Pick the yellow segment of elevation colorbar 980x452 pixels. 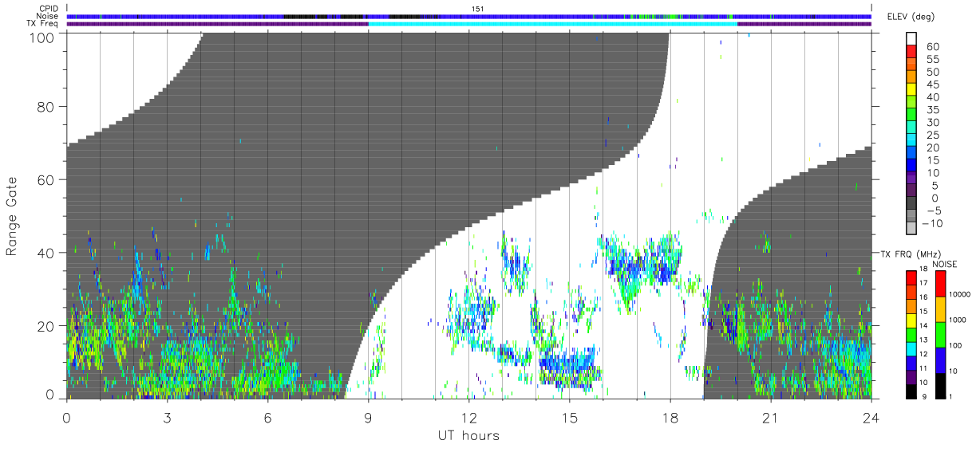pyautogui.click(x=912, y=91)
